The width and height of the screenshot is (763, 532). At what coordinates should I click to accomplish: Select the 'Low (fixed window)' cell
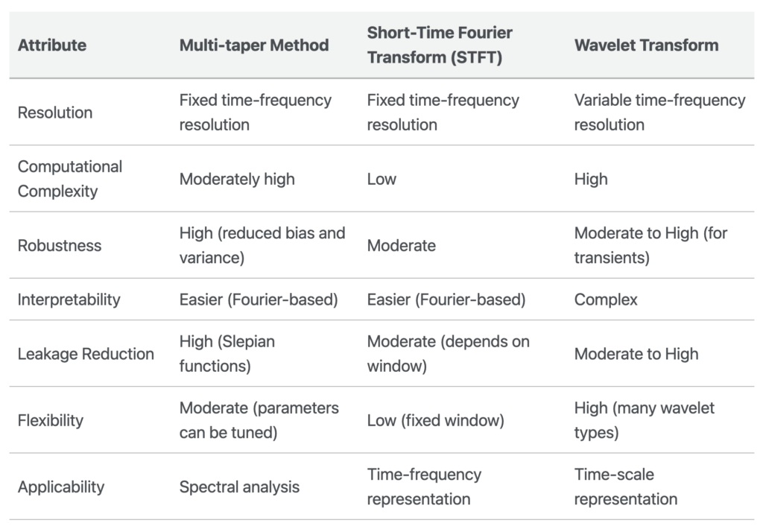pyautogui.click(x=436, y=420)
